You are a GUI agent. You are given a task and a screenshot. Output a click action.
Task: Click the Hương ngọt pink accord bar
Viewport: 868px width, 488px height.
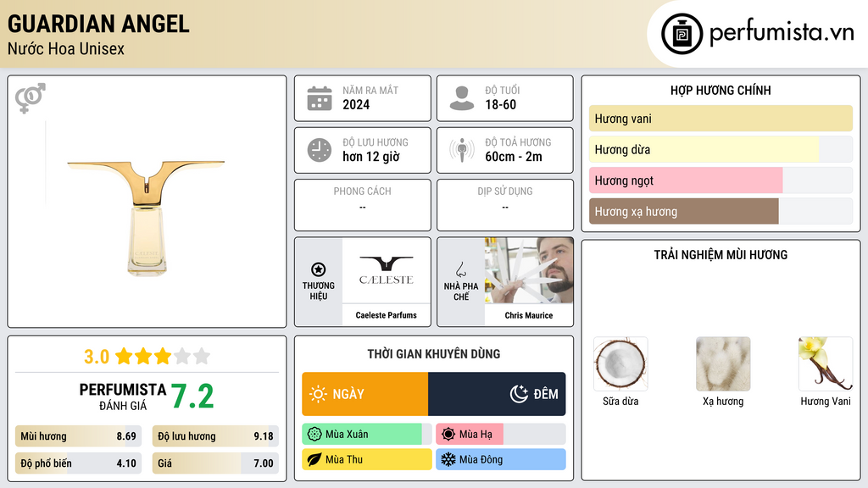tap(721, 180)
